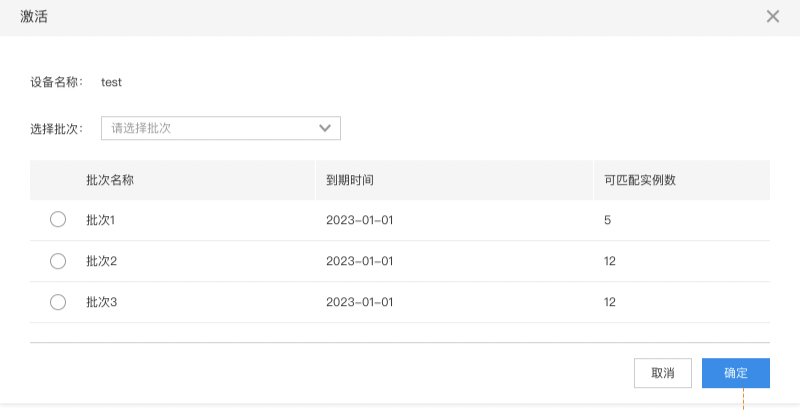Viewport: 800px width, 410px height.
Task: Click the 取消 button
Action: tap(663, 373)
